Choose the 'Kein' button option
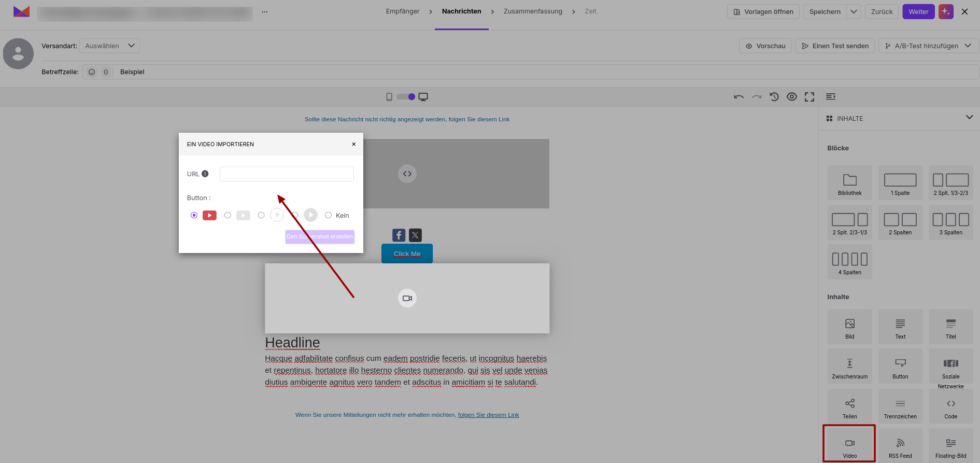980x463 pixels. pyautogui.click(x=328, y=215)
